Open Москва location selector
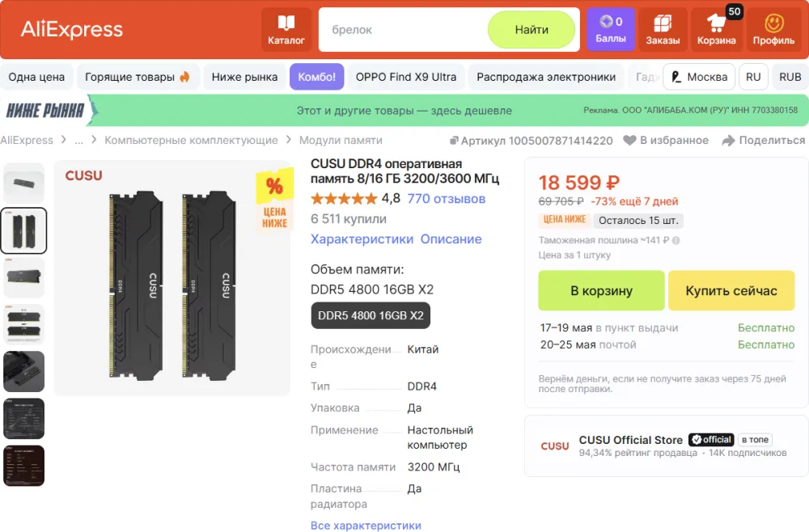Screen dimensions: 809x532 699,77
